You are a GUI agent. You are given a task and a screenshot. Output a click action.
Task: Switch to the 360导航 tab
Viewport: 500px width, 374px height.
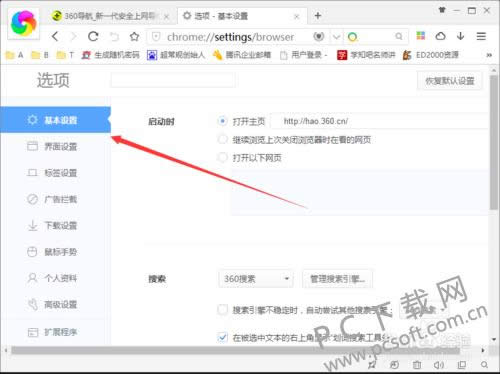[110, 16]
